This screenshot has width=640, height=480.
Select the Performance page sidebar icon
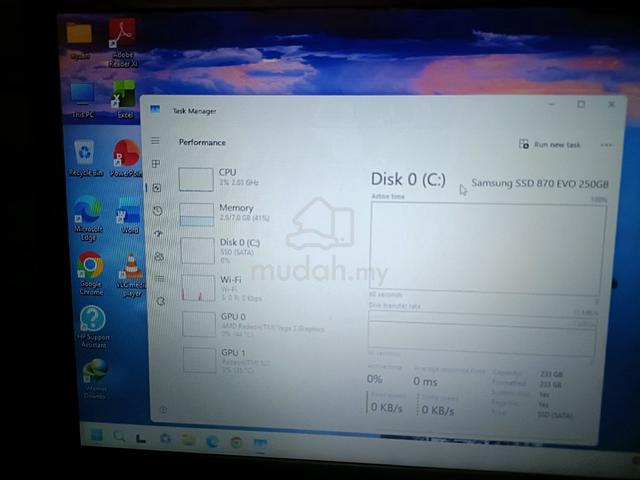point(156,188)
